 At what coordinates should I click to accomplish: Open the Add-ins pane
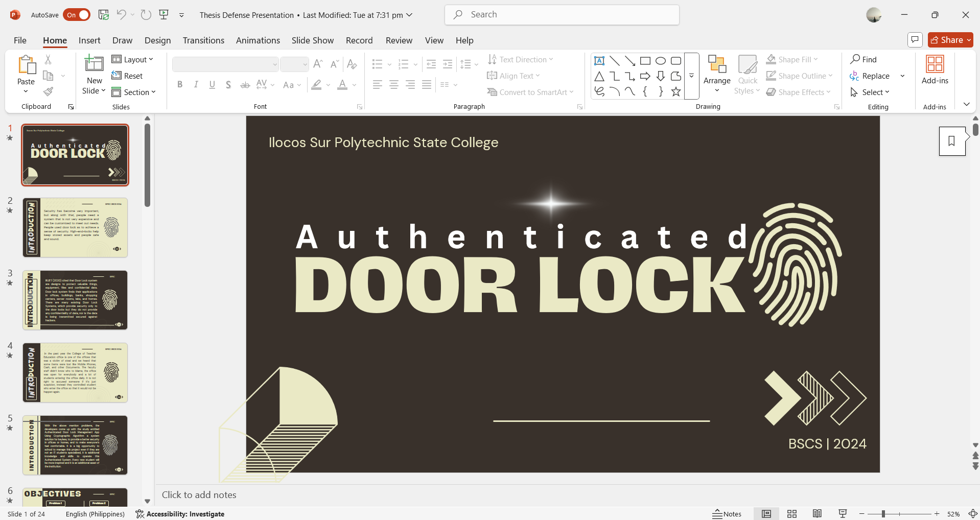(935, 70)
